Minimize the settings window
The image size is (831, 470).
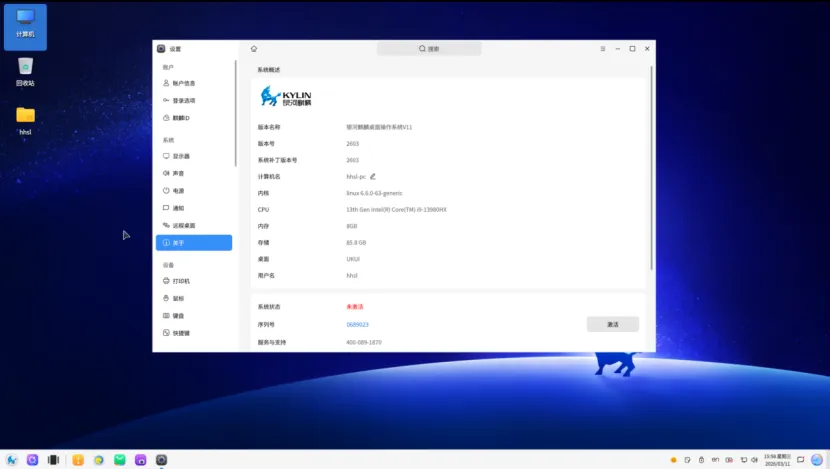point(617,49)
